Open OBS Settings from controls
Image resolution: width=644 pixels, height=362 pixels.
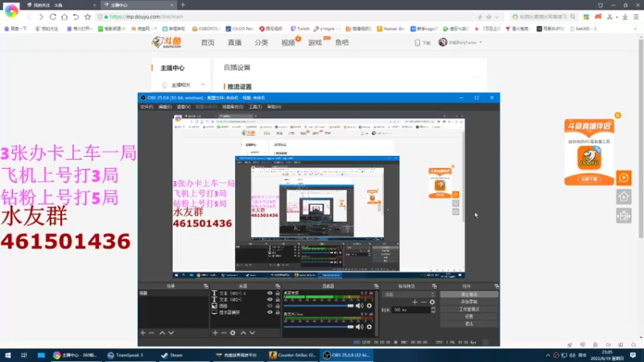pyautogui.click(x=469, y=316)
